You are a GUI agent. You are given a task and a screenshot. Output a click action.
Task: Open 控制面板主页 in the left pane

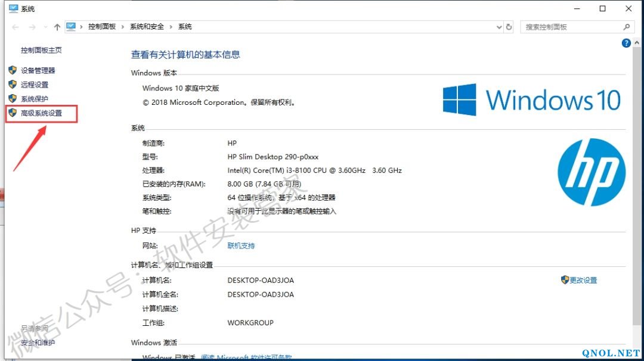[41, 51]
